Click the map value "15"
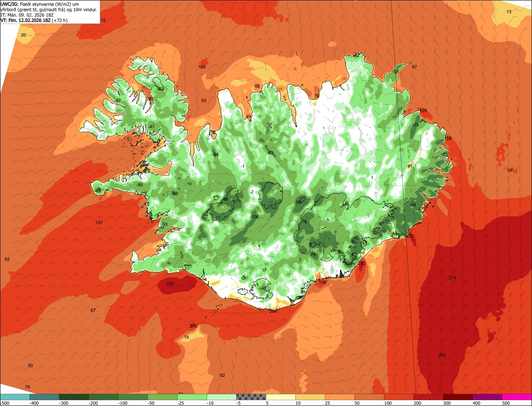Viewport: 532px width, 406px height. (103, 20)
